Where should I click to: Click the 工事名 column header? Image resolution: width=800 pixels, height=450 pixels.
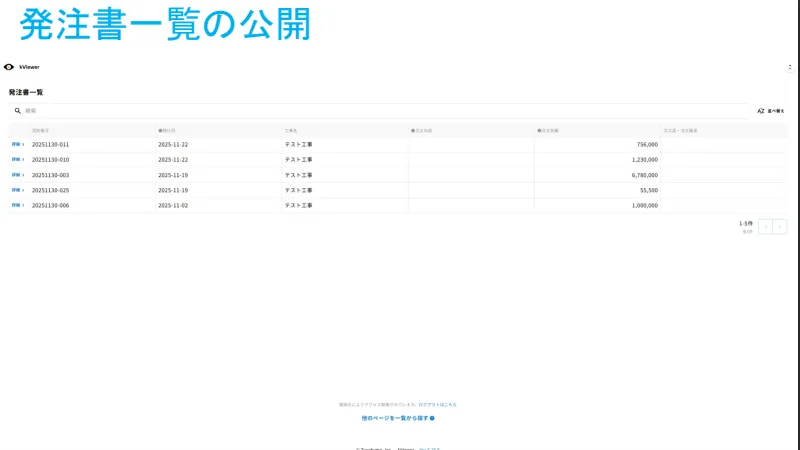(x=291, y=130)
